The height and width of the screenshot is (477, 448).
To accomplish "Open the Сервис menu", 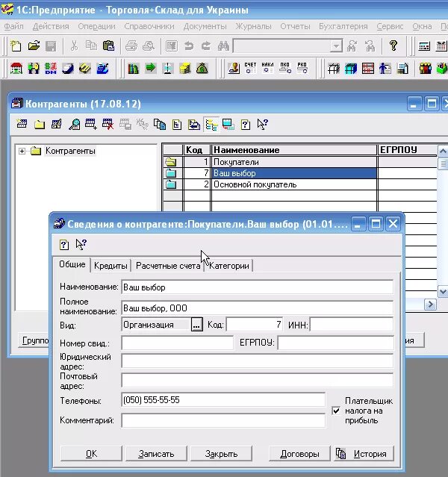I will pyautogui.click(x=390, y=26).
